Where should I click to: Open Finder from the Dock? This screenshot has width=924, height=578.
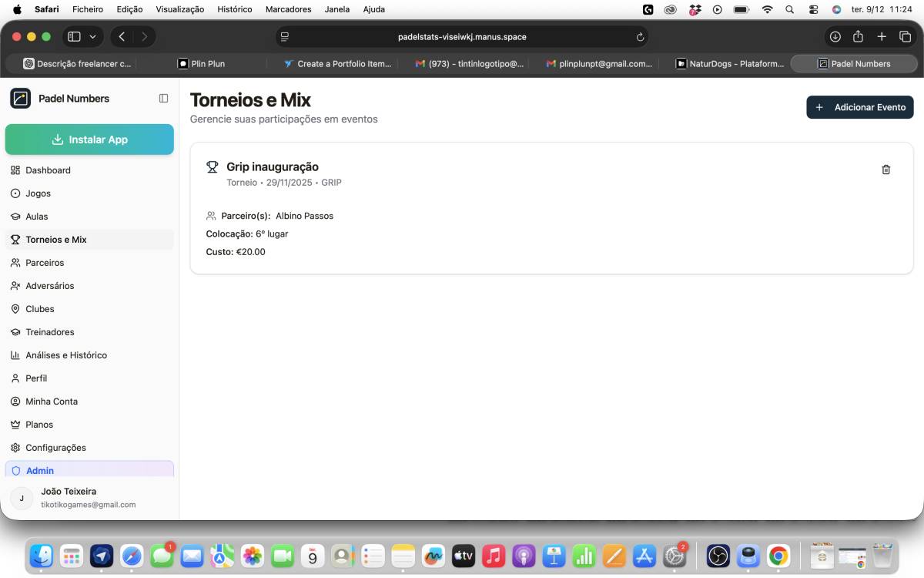click(41, 555)
